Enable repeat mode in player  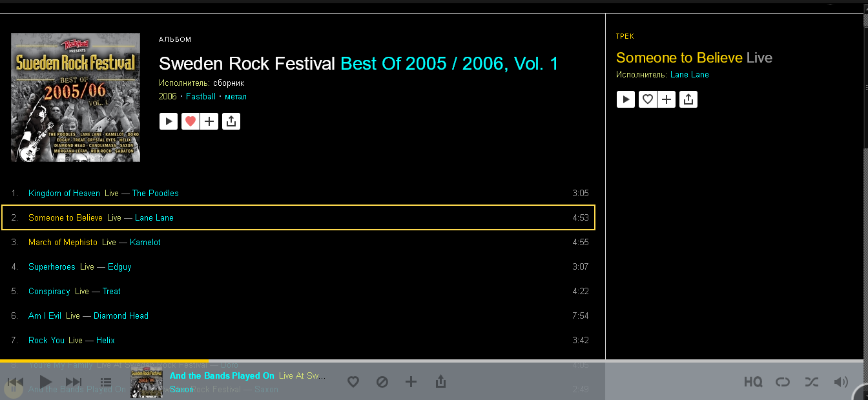[783, 382]
